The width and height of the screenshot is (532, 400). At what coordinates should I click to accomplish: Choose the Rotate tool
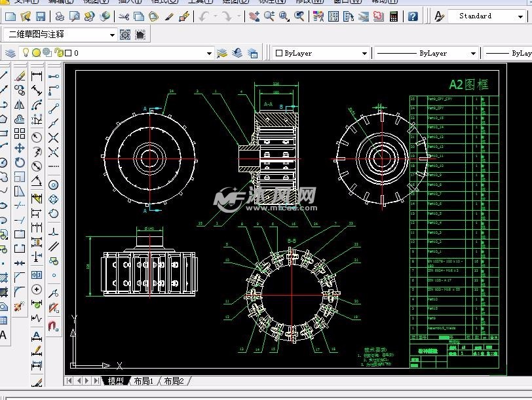point(20,162)
